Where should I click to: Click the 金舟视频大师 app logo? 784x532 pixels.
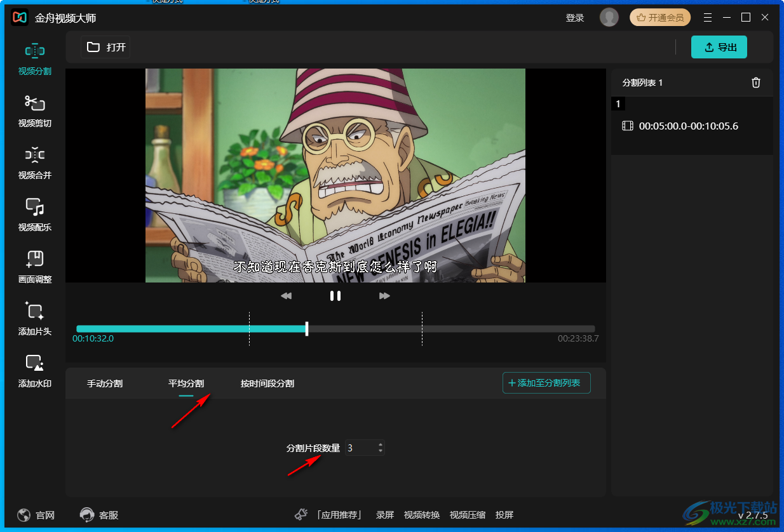point(20,18)
